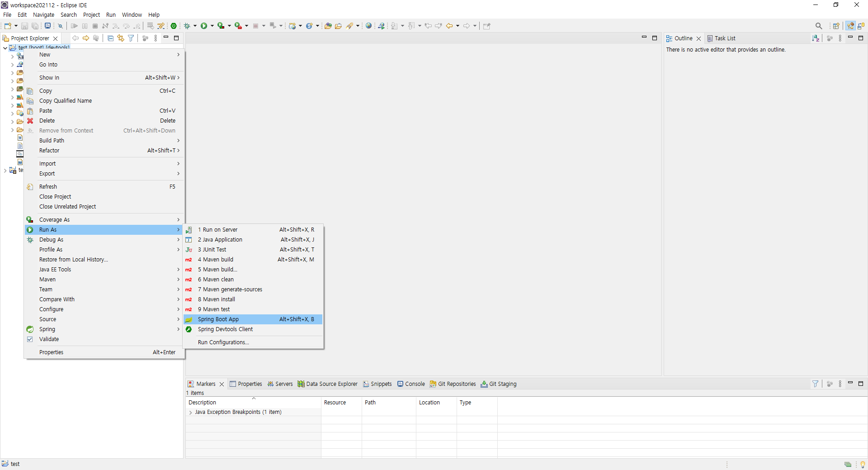
Task: Click the green Run toolbar icon
Action: tap(204, 26)
